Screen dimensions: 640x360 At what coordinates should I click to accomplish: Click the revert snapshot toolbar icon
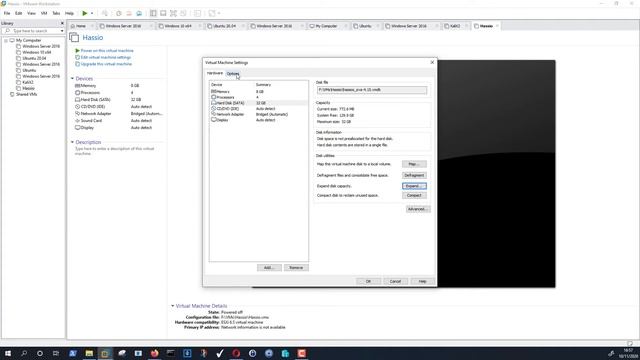[129, 13]
